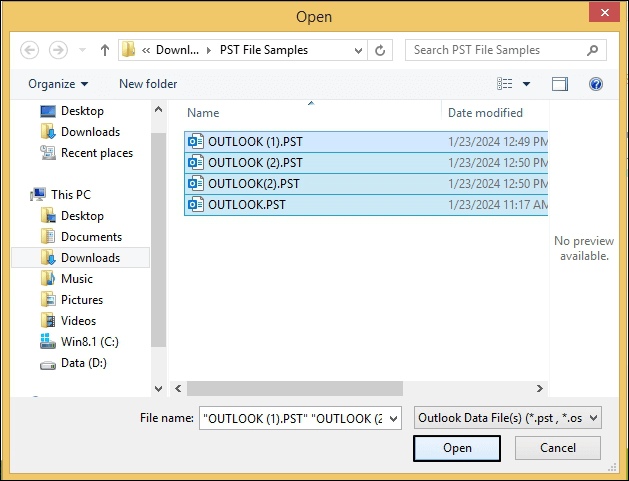Refresh the PST File Samples folder
629x481 pixels.
tap(380, 50)
